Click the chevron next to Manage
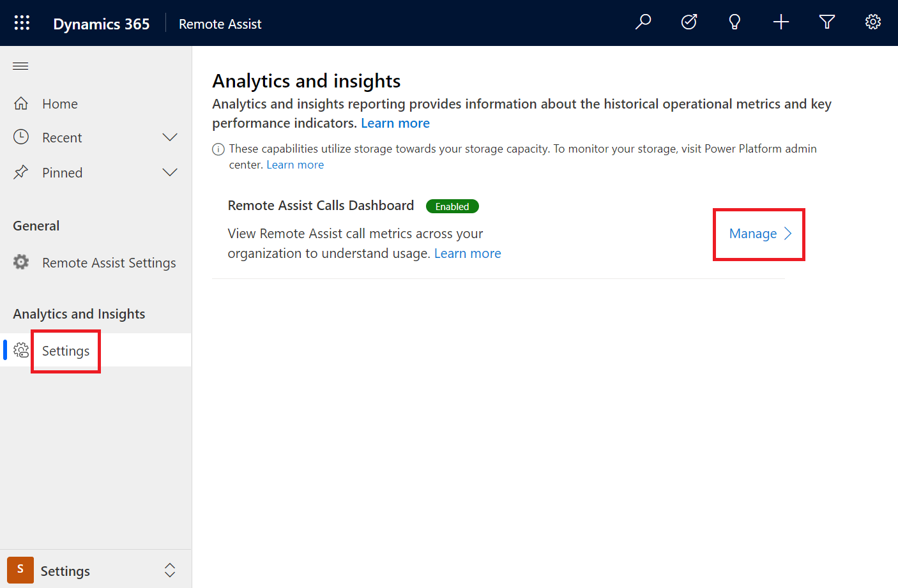This screenshot has width=898, height=588. tap(788, 234)
